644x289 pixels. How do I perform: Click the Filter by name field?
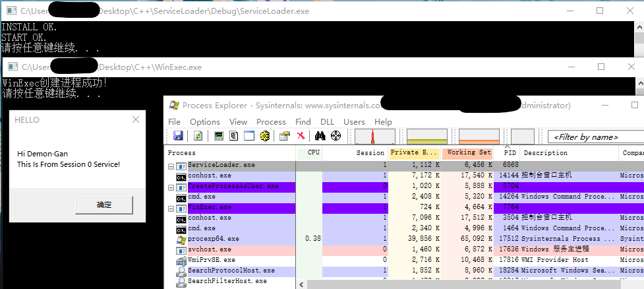click(593, 137)
